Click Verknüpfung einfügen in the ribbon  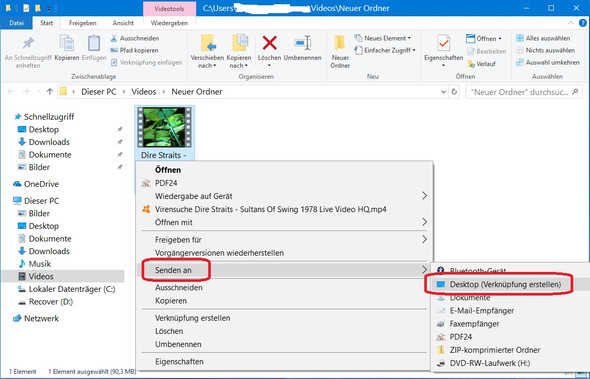tap(146, 62)
